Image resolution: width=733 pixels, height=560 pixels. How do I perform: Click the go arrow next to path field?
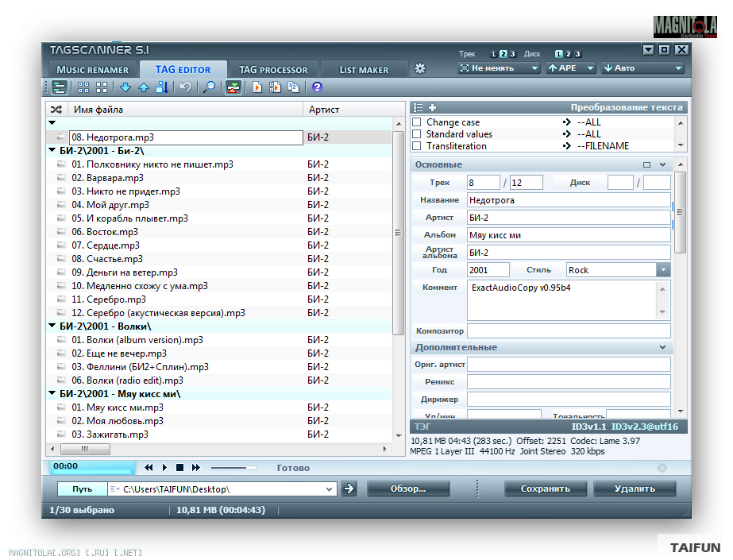[x=349, y=489]
